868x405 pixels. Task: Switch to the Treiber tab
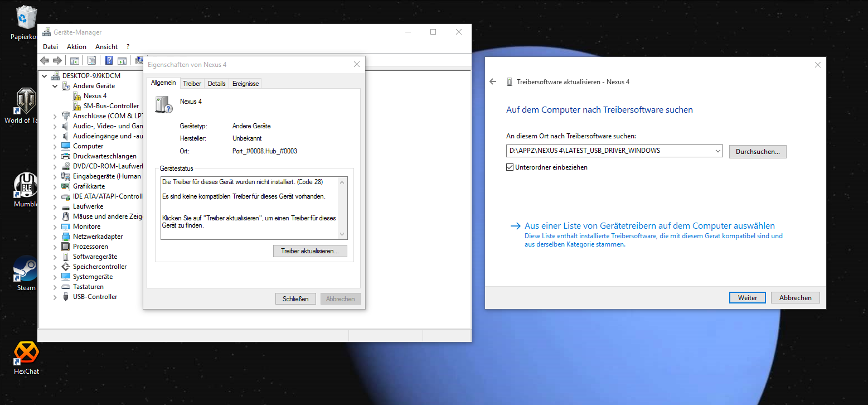click(192, 84)
